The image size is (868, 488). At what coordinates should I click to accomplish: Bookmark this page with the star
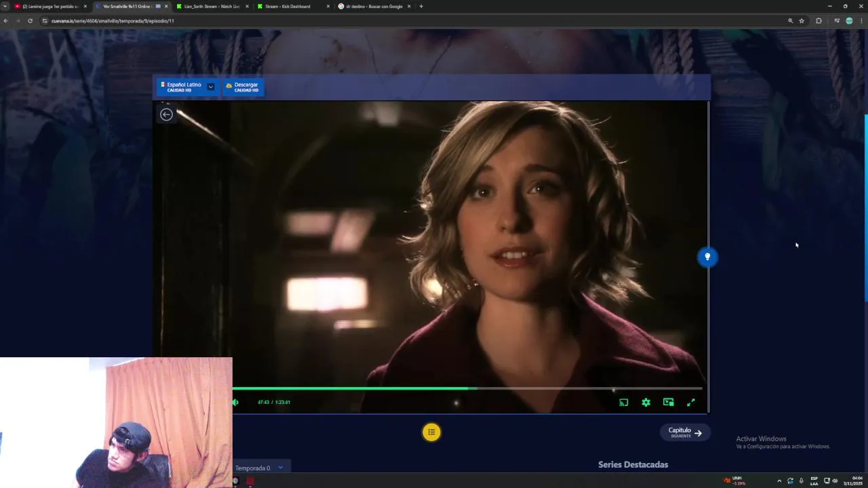(x=802, y=21)
